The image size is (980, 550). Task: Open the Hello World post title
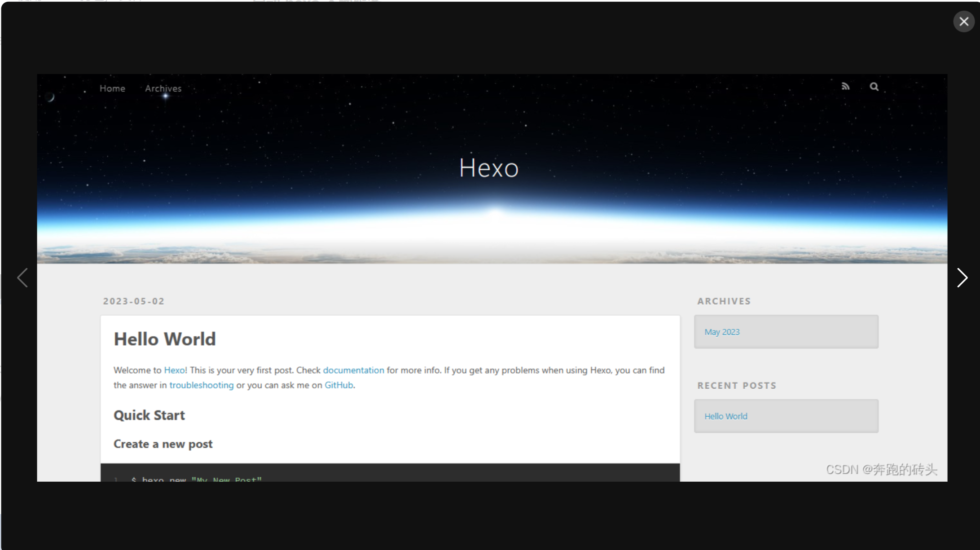165,339
